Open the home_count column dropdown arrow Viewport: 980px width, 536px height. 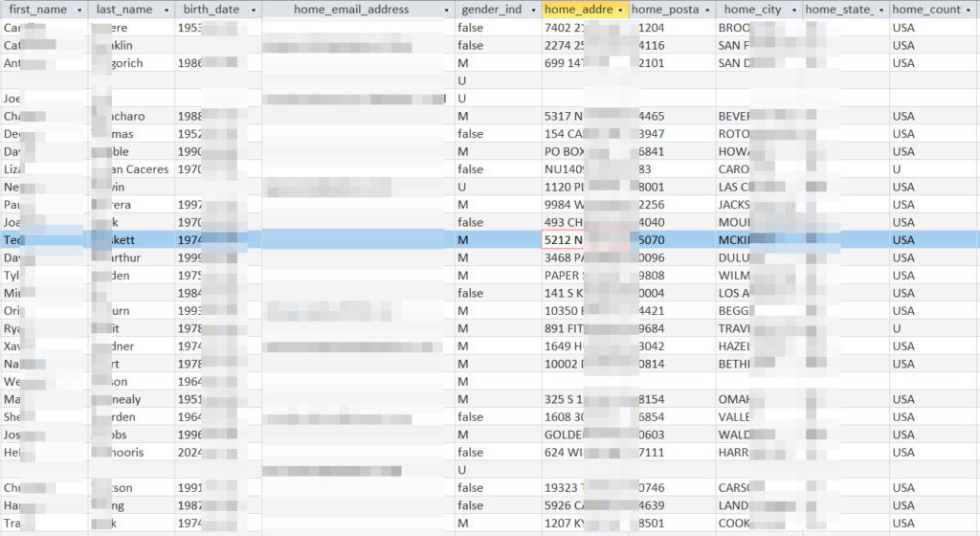[x=969, y=10]
